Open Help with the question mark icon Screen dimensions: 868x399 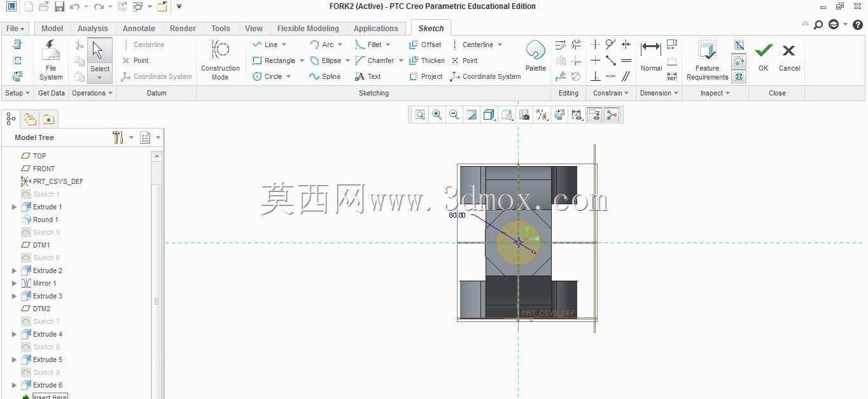point(857,25)
